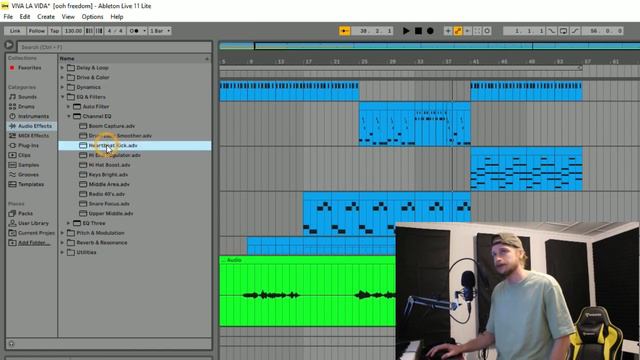The height and width of the screenshot is (360, 640).
Task: Select the Snare Focus.adv preset
Action: click(109, 204)
